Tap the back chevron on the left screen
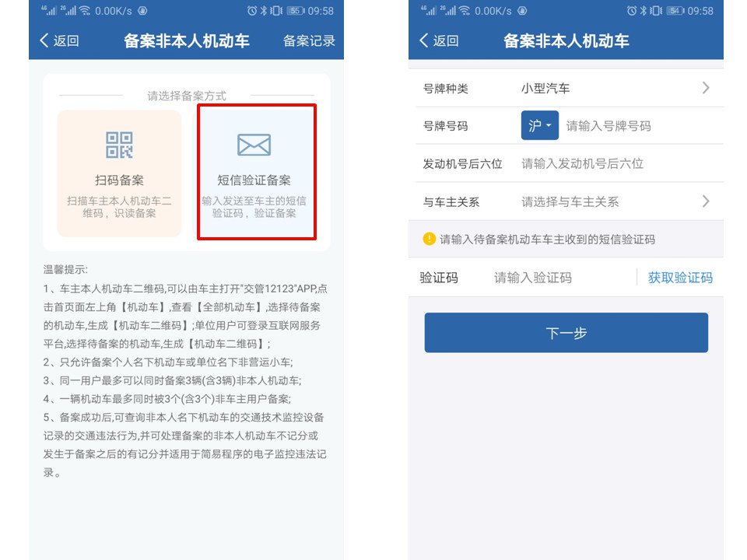Viewport: 747px width, 560px height. 44,40
